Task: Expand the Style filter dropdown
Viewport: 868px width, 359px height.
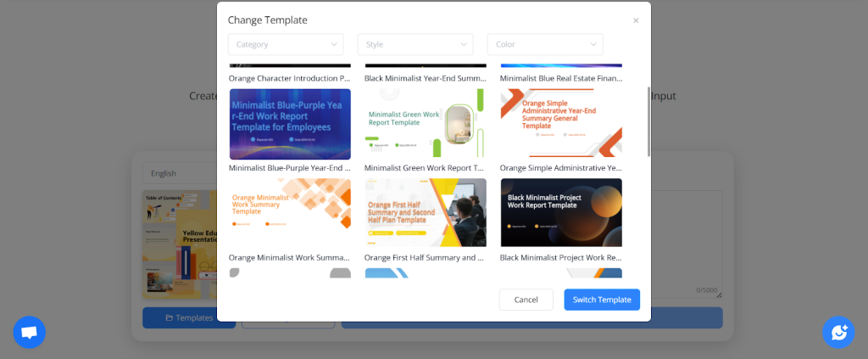Action: click(415, 44)
